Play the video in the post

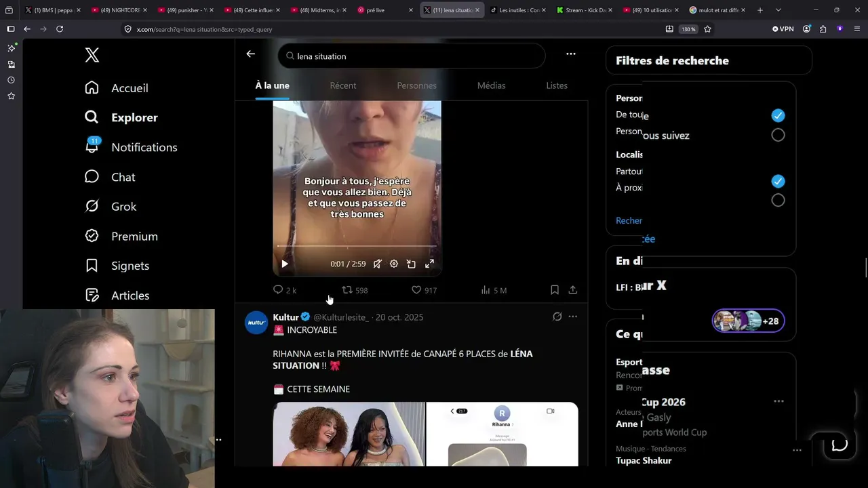(x=285, y=264)
